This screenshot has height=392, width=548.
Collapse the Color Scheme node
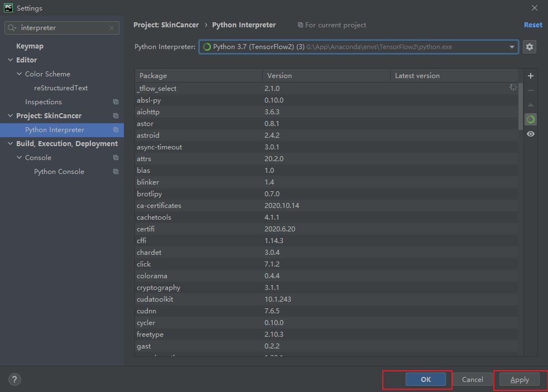point(20,74)
